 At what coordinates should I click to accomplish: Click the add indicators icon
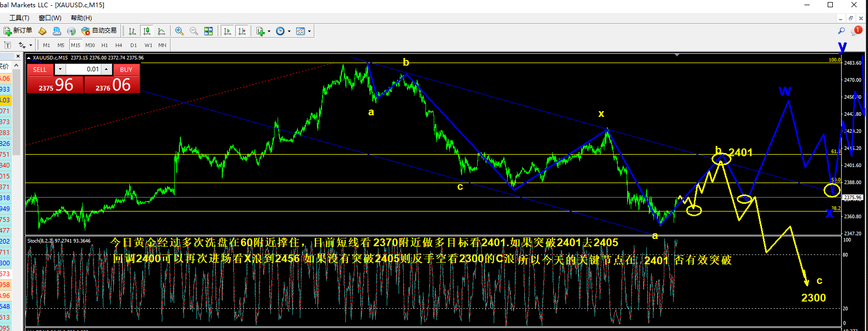click(260, 31)
